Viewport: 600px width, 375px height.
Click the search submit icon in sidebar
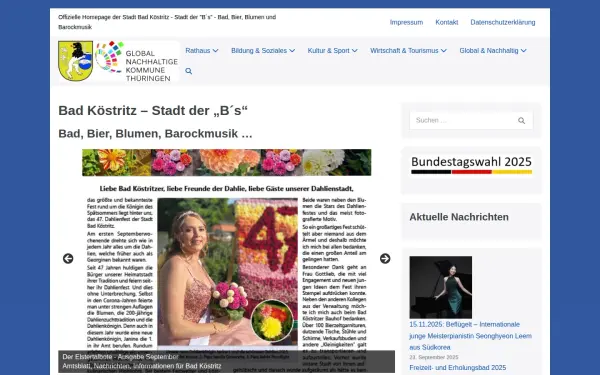521,121
